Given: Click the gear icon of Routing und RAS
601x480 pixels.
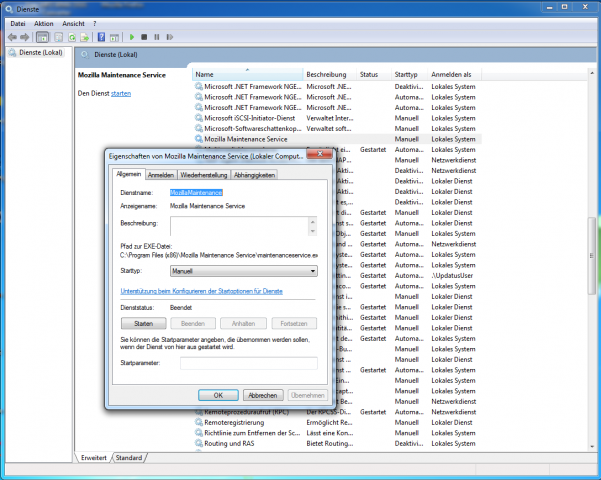Looking at the screenshot, I should pyautogui.click(x=199, y=443).
